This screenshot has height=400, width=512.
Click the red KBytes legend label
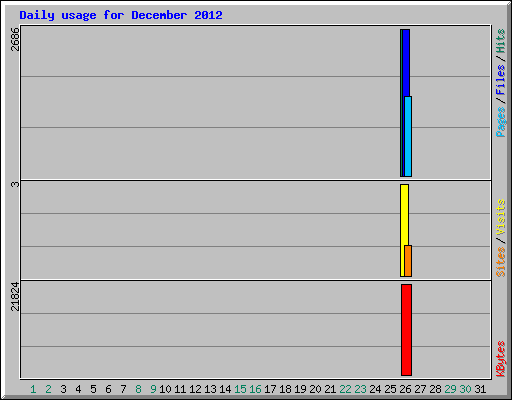click(x=500, y=359)
